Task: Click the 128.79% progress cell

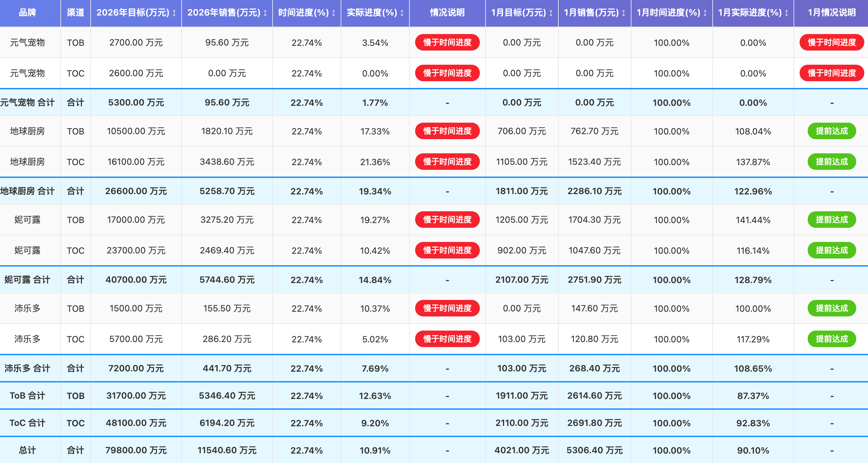Action: coord(753,280)
